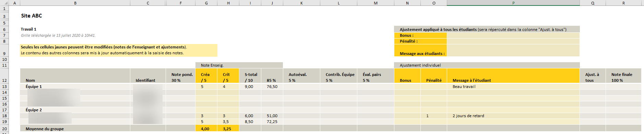644x134 pixels.
Task: Select column P header
Action: pyautogui.click(x=513, y=3)
